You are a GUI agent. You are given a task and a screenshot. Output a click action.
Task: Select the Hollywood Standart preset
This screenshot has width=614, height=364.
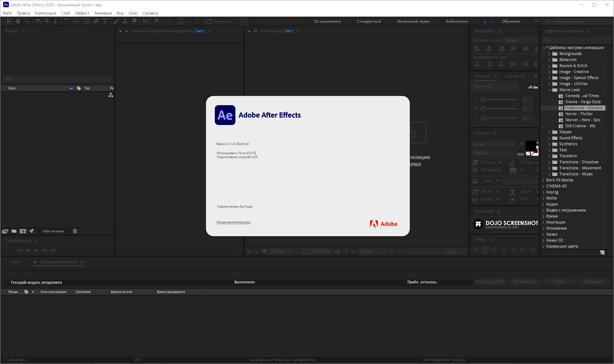click(x=584, y=108)
